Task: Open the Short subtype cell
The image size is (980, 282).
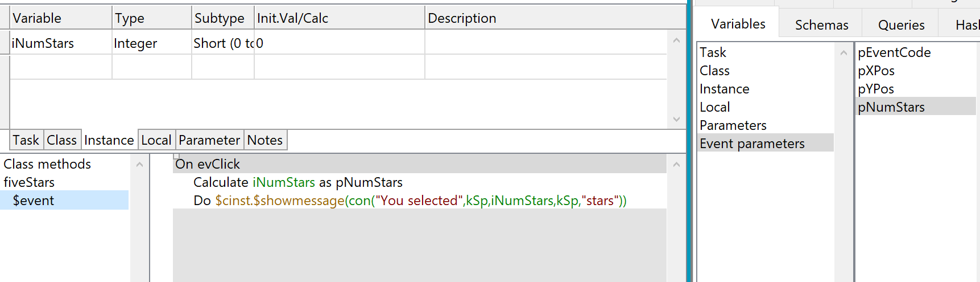Action: coord(223,43)
